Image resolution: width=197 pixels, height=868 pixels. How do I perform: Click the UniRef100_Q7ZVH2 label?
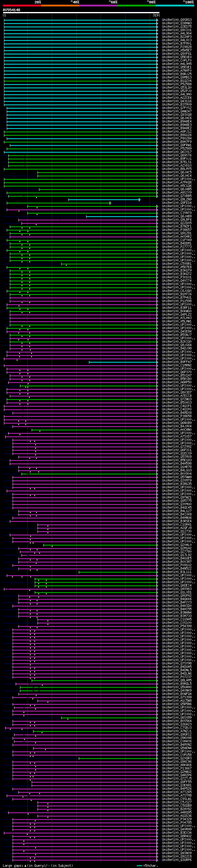pos(176,446)
